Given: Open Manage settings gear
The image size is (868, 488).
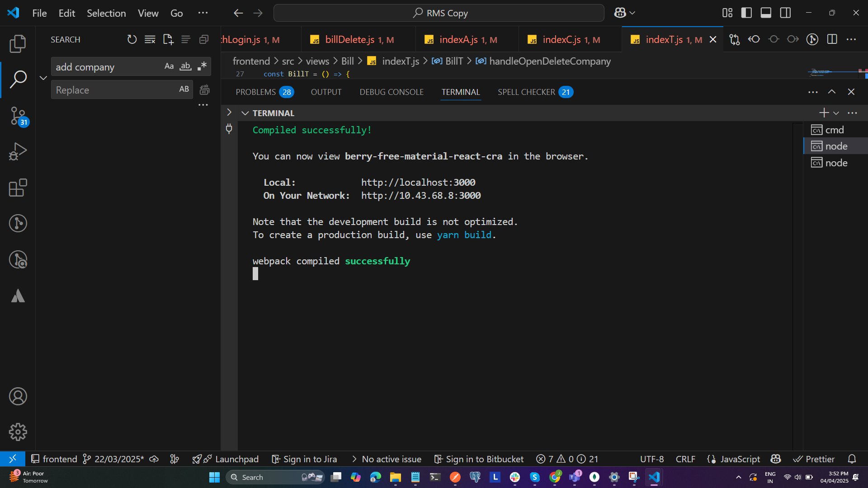Looking at the screenshot, I should (x=18, y=432).
